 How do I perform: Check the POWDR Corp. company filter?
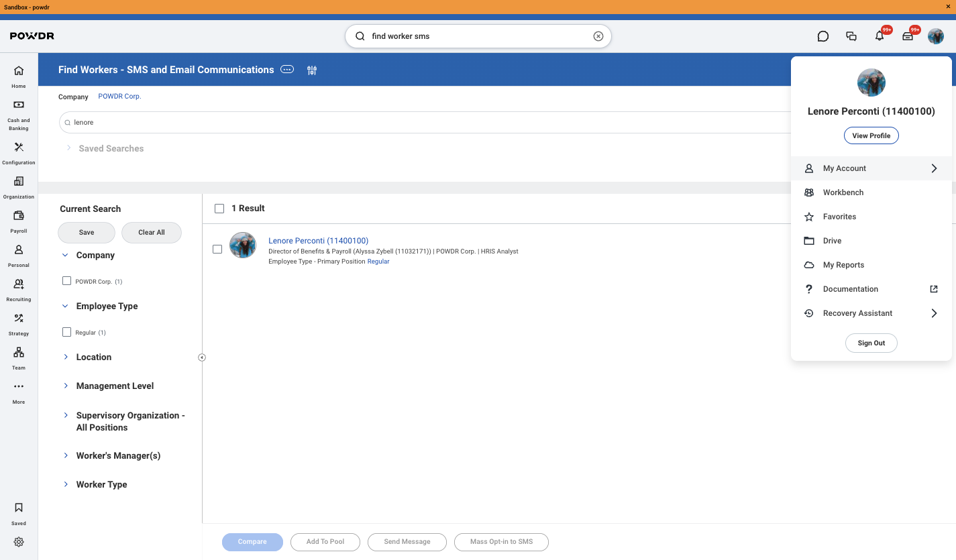pyautogui.click(x=66, y=281)
